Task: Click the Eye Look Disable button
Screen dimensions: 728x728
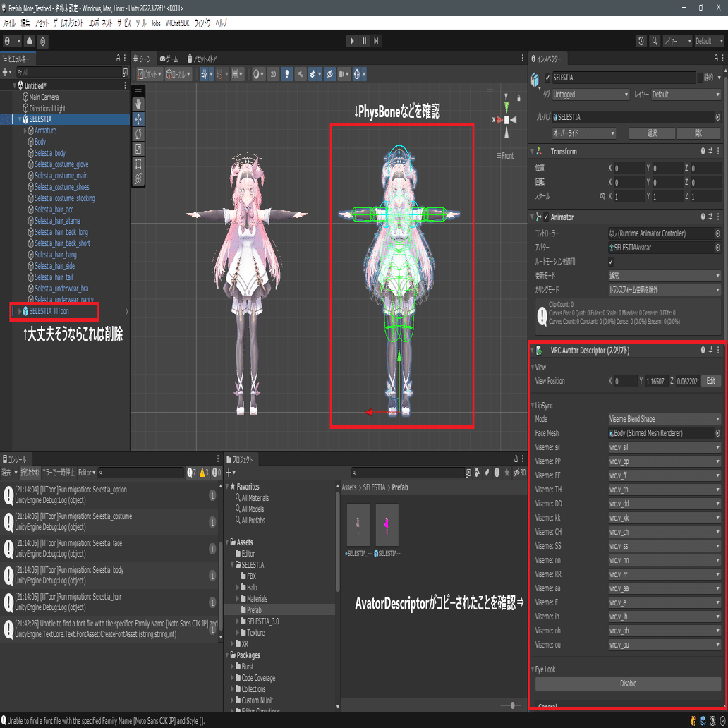Action: (628, 684)
